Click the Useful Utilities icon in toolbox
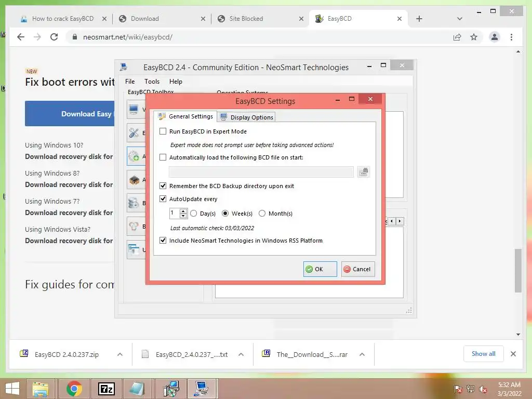532x399 pixels. point(134,250)
